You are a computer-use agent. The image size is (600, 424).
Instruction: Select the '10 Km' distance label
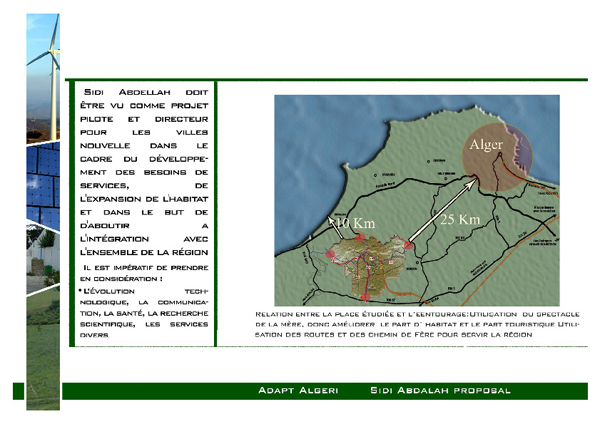(x=356, y=222)
